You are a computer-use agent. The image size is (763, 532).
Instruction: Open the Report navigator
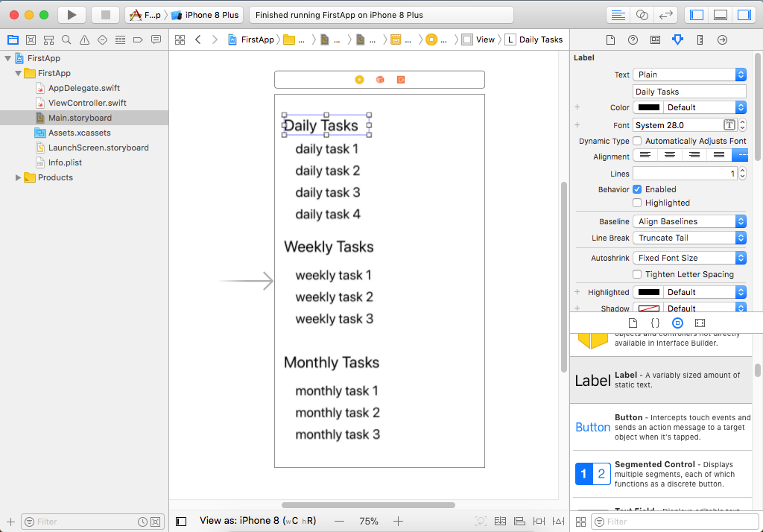pos(156,40)
